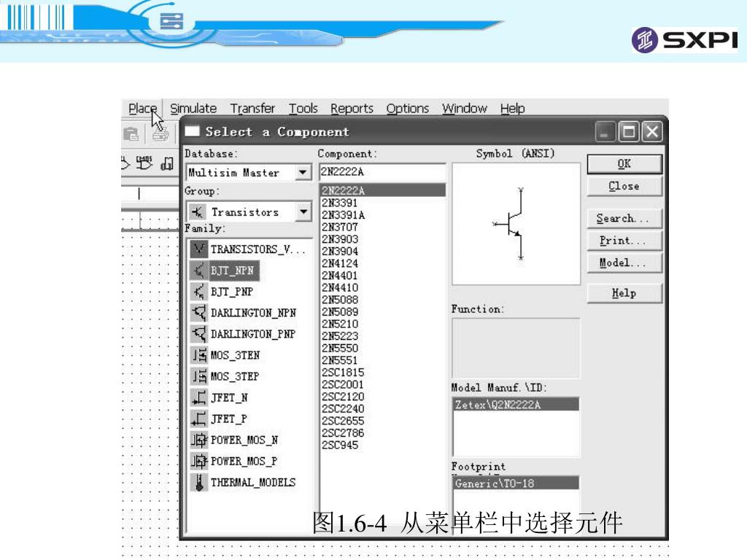This screenshot has height=560, width=747.
Task: Select component 2N3391A in the list
Action: (343, 215)
